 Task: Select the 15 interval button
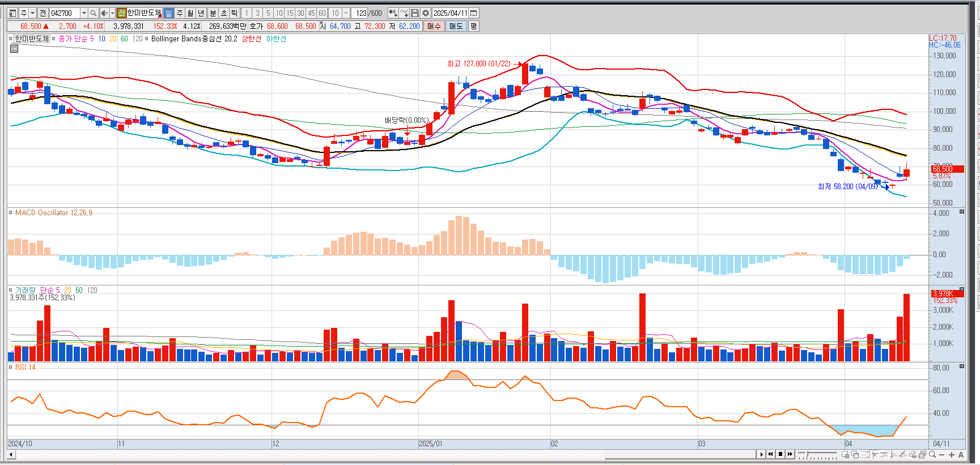pos(290,13)
